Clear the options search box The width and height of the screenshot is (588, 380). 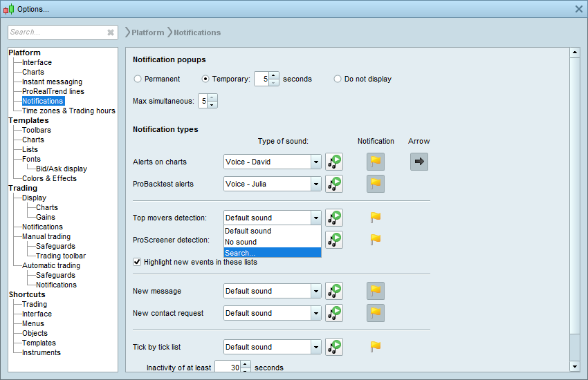(111, 32)
